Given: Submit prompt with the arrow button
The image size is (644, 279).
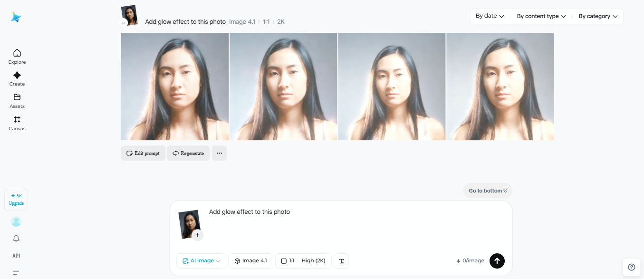Looking at the screenshot, I should 497,260.
